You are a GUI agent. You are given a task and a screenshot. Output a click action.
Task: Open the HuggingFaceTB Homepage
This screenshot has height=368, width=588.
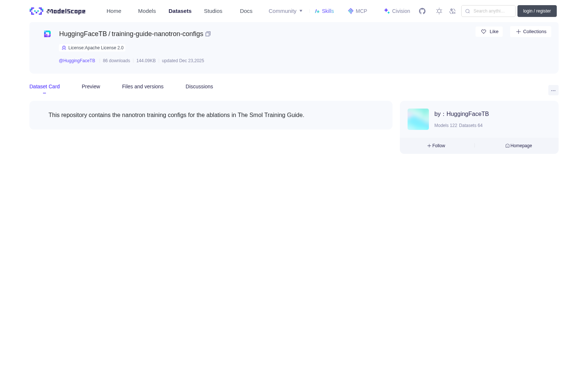point(519,146)
